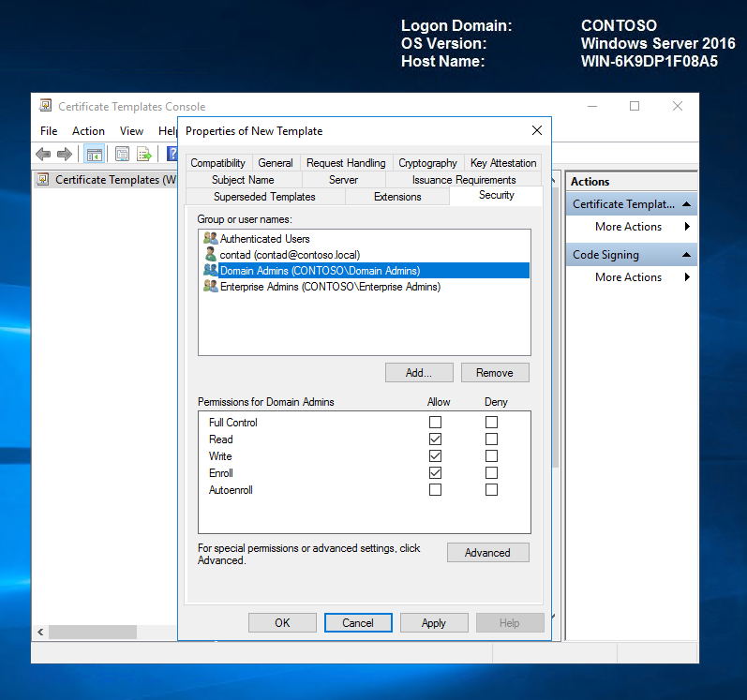Click the contad user icon
Screen dimensions: 747x700
click(210, 254)
